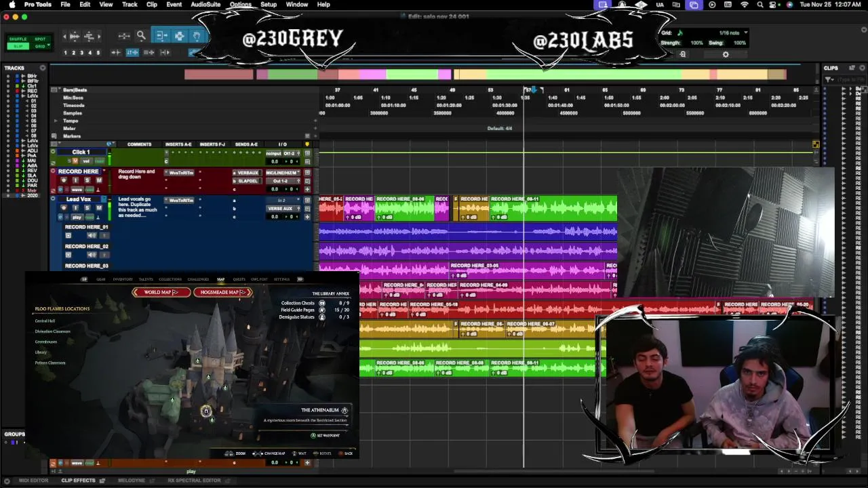Toggle Link Timeline and Edit Selection
Screen dimensions: 868x488
[132, 52]
